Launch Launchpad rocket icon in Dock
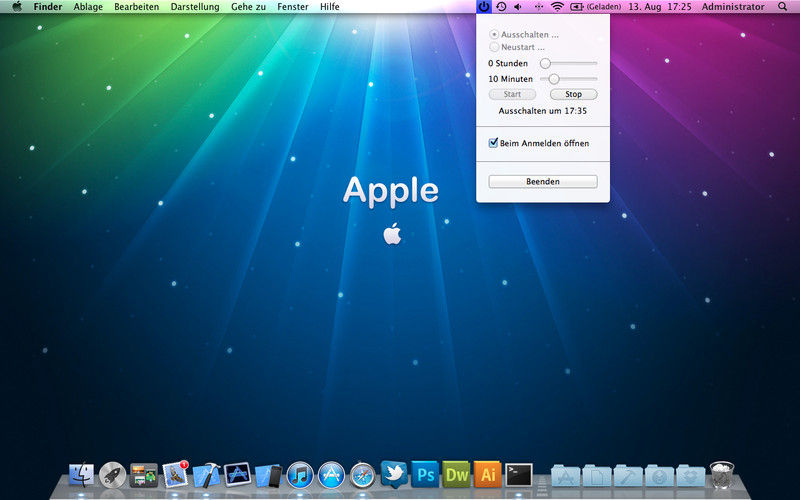The height and width of the screenshot is (500, 800). pos(112,475)
